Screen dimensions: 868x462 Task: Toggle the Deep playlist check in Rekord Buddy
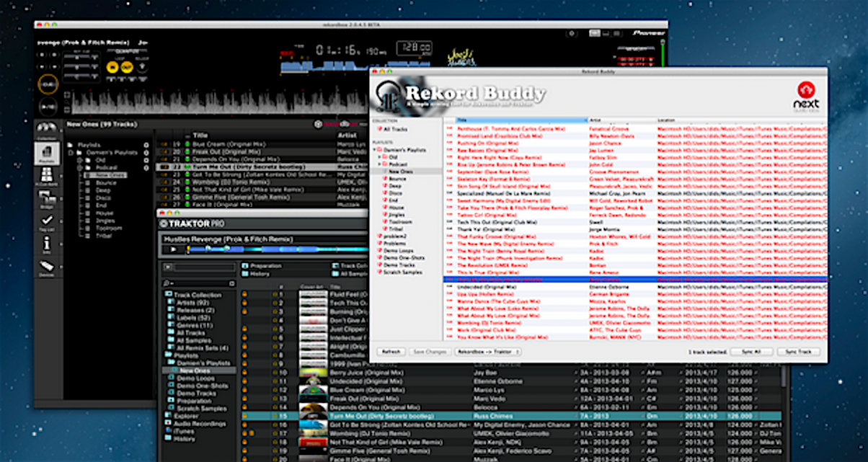click(x=385, y=186)
